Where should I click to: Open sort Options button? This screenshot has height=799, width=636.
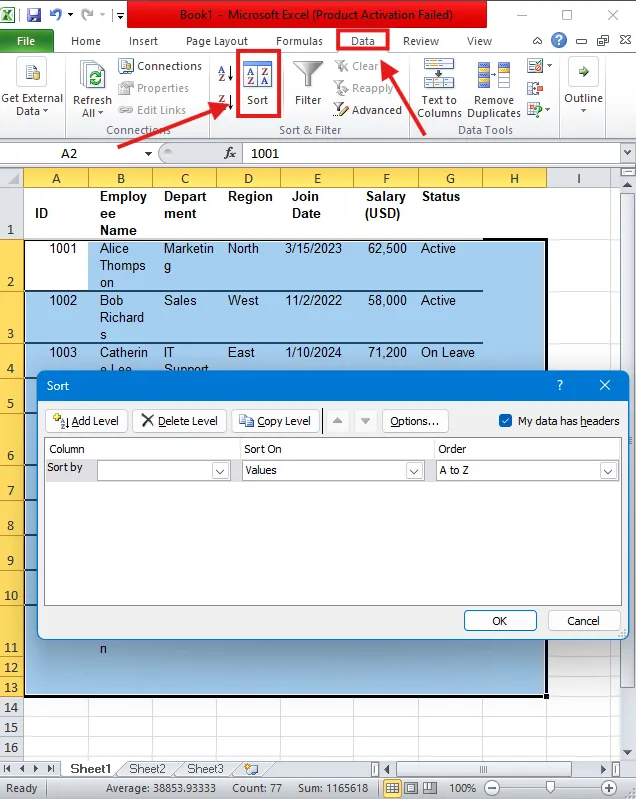415,421
